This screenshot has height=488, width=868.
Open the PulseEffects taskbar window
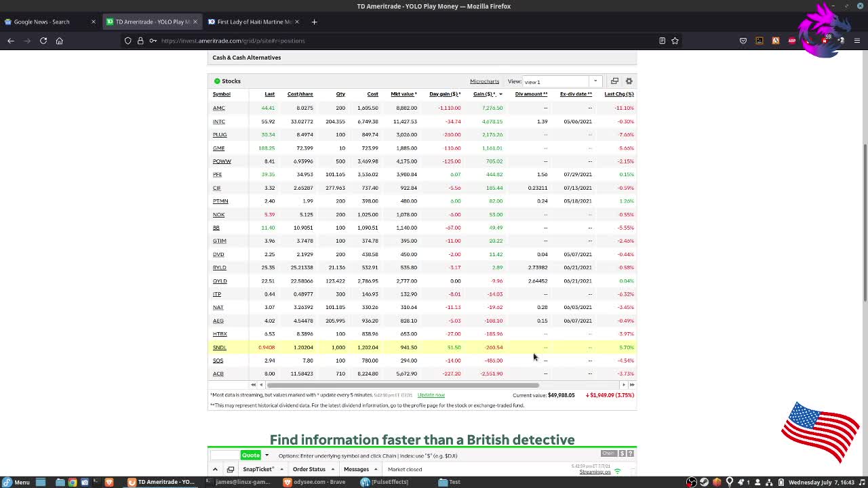pyautogui.click(x=384, y=482)
